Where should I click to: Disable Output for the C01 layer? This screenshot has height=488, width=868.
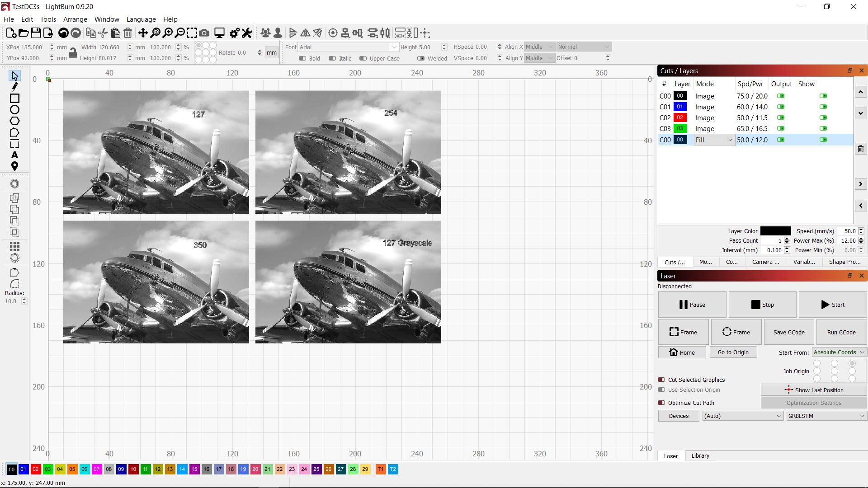(x=781, y=107)
